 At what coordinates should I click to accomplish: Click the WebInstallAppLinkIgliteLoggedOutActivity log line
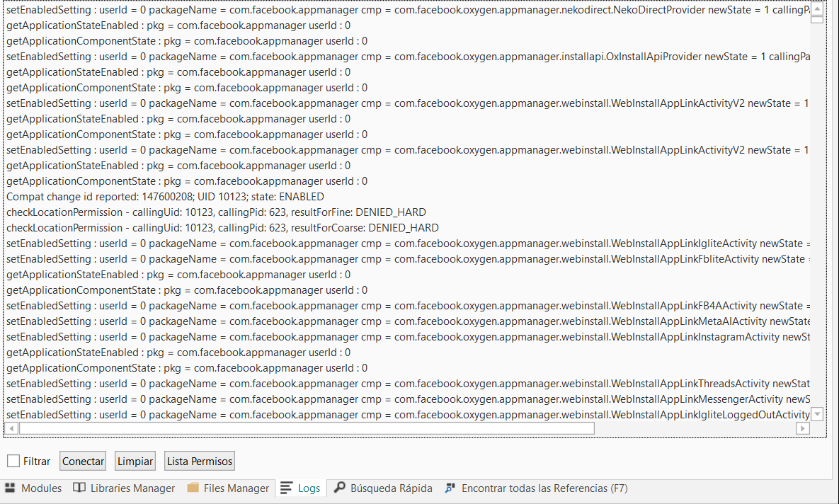[407, 414]
